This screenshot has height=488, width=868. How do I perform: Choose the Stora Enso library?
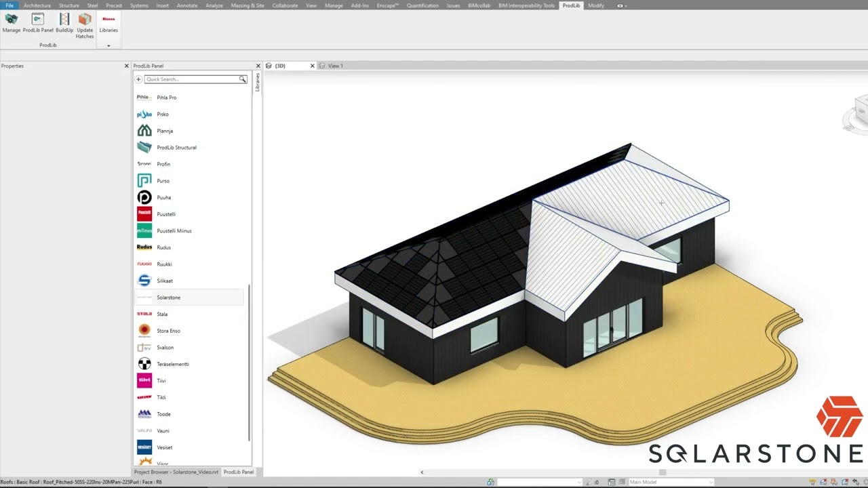189,331
